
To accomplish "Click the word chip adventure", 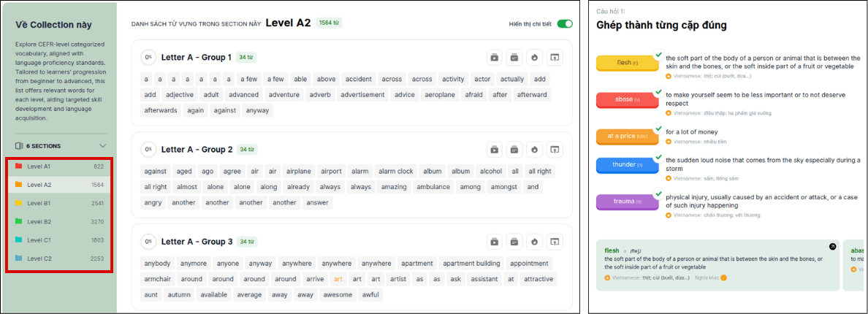I will click(x=283, y=94).
